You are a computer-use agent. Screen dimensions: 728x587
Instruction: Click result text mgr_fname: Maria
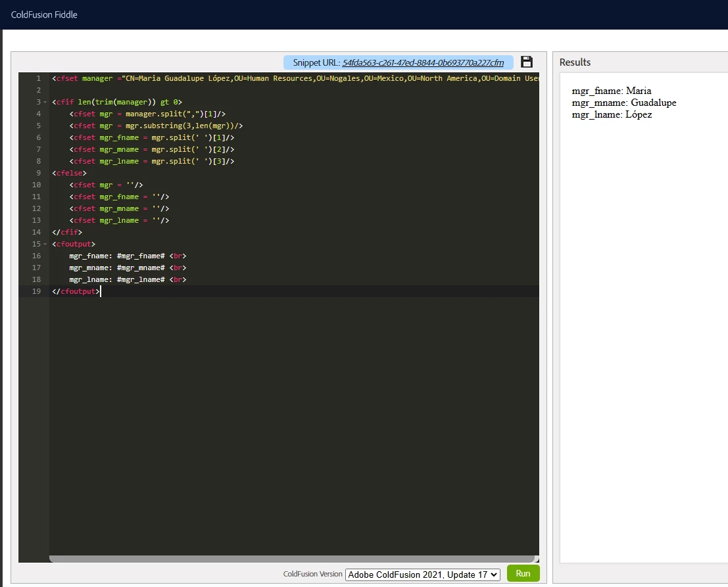[612, 91]
